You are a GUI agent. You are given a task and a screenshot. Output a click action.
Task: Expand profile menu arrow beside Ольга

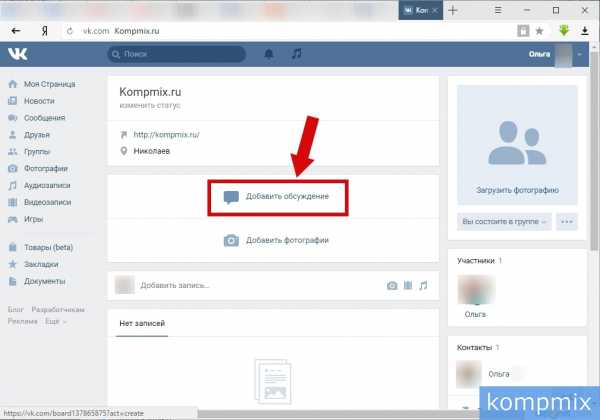[579, 54]
